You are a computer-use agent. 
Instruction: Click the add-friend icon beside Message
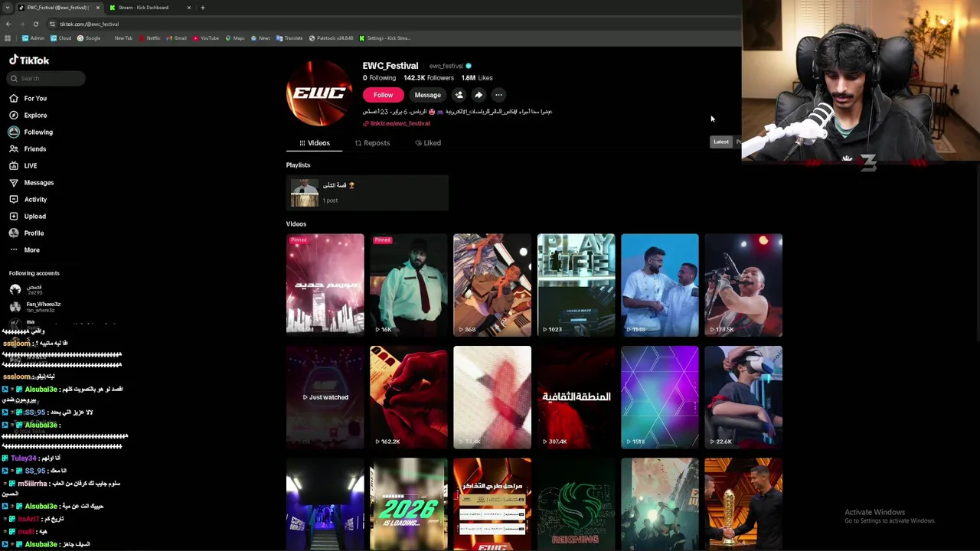pyautogui.click(x=459, y=95)
